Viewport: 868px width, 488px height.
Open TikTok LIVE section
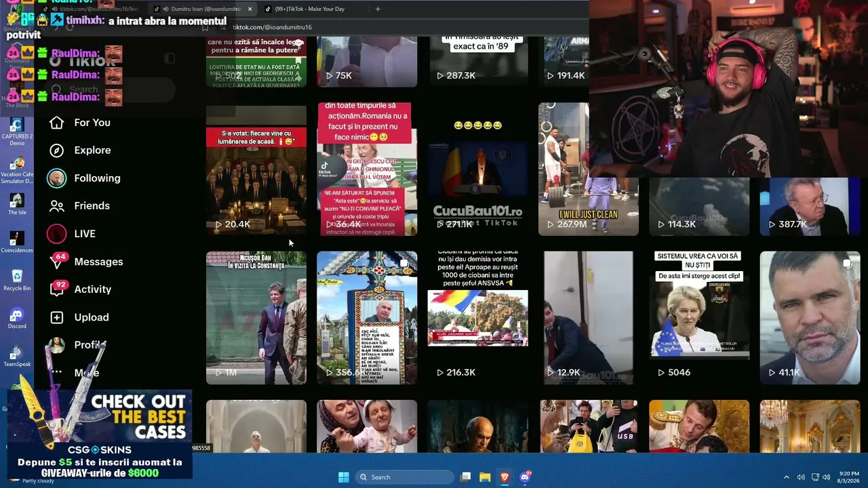pos(71,234)
